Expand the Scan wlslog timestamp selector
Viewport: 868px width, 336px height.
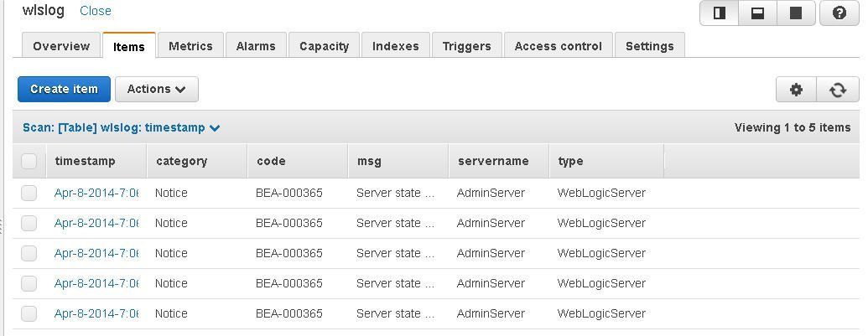click(x=122, y=127)
